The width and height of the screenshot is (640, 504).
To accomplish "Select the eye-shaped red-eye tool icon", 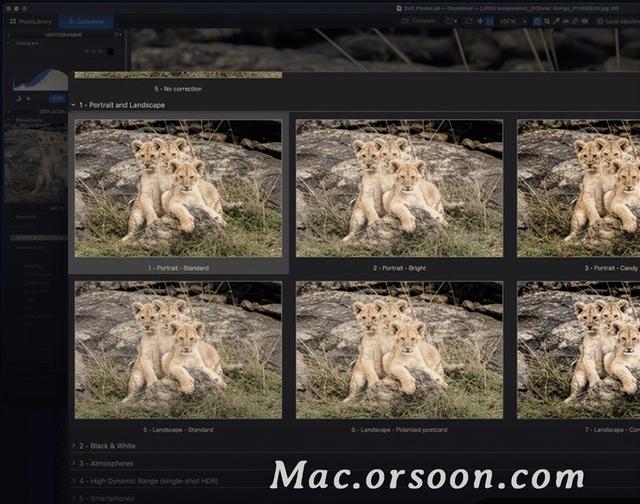I will click(x=585, y=21).
